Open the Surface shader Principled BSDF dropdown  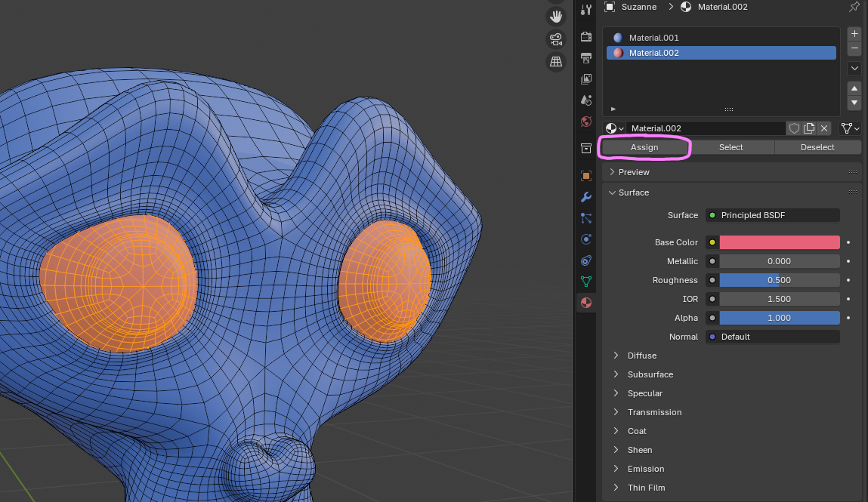point(773,215)
